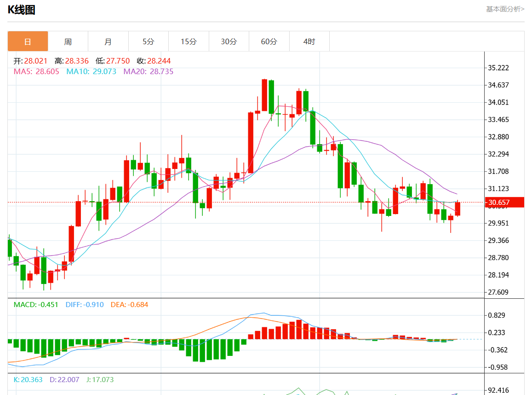Viewport: 532px width, 395px height.
Task: Click the DIFF indicator value
Action: pos(85,304)
